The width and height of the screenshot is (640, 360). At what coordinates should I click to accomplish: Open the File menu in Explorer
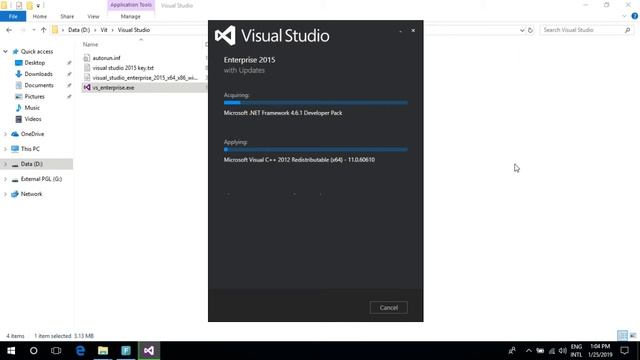click(13, 16)
